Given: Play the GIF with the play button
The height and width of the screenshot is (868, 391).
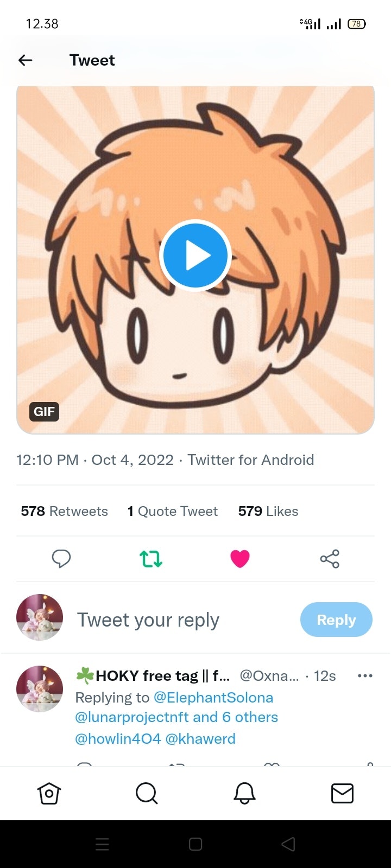Looking at the screenshot, I should pyautogui.click(x=195, y=255).
